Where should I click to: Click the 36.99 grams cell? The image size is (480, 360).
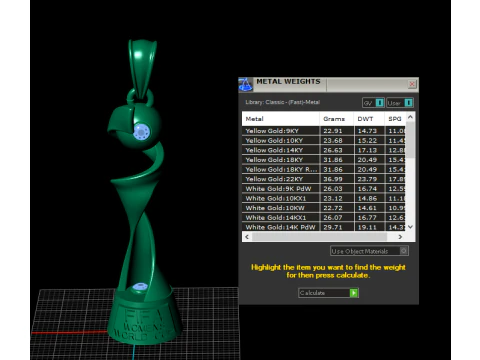point(337,179)
